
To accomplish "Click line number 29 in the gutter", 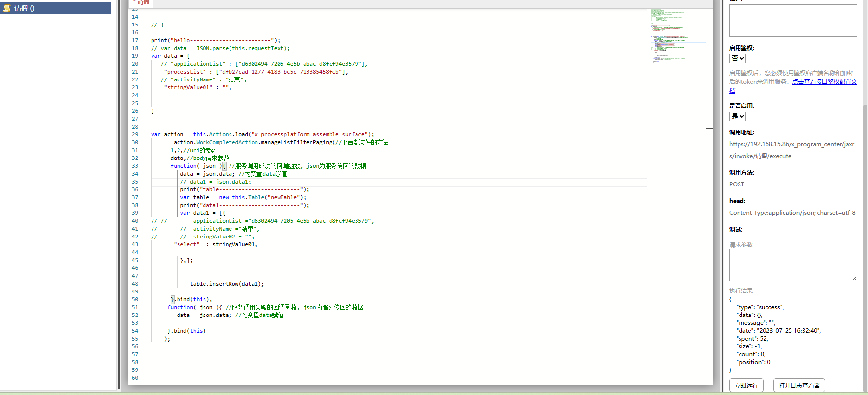I will pos(135,134).
